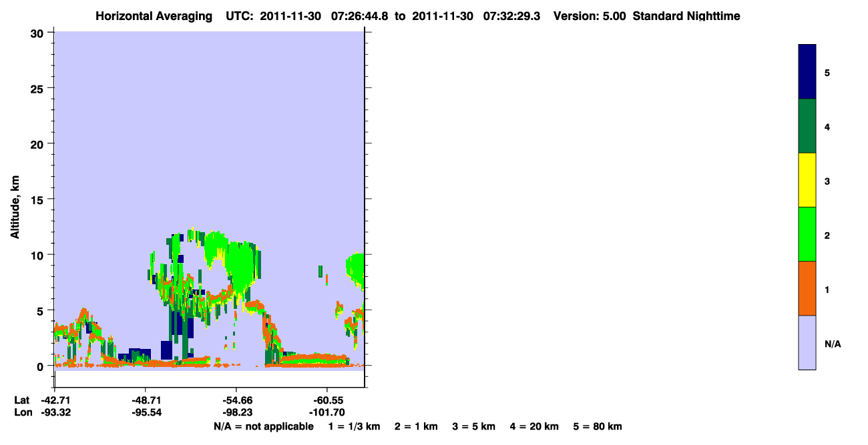Screen dimensions: 868x445
Task: Click the 'Version: 5.00' text
Action: tap(589, 16)
